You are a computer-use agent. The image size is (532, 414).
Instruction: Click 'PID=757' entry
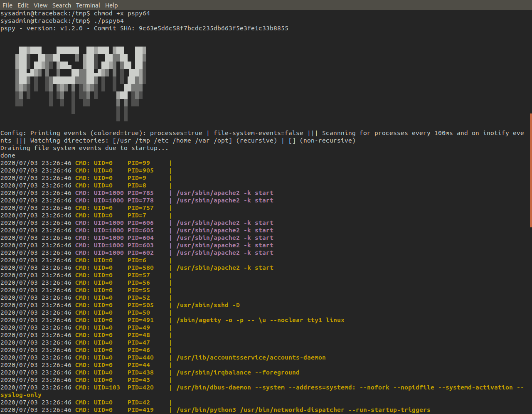click(x=140, y=208)
